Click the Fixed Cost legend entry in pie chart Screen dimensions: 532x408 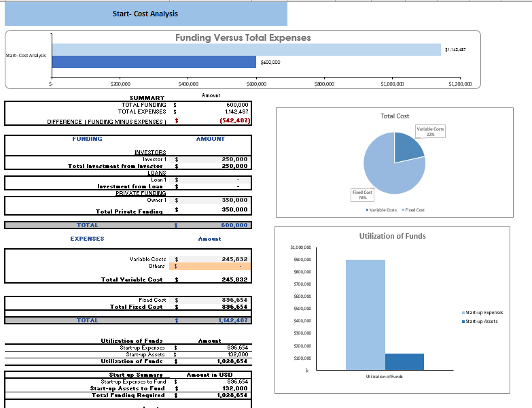click(x=413, y=210)
